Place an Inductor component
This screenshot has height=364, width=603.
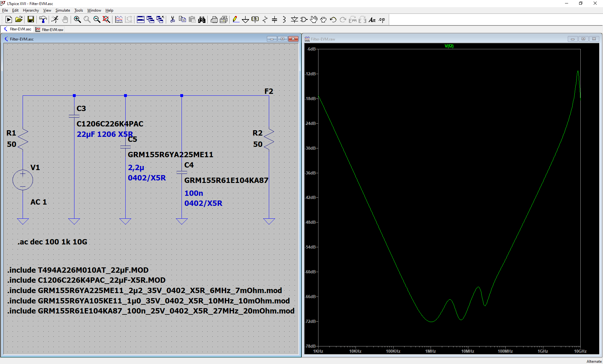(284, 20)
